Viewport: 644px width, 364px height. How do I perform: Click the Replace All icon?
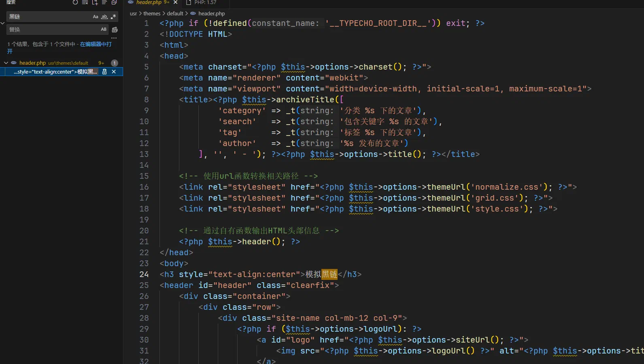pyautogui.click(x=115, y=30)
